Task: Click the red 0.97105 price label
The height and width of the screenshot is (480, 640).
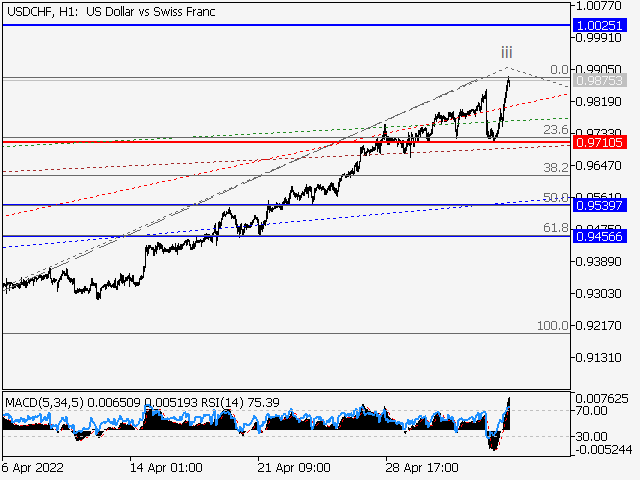Action: pos(600,142)
